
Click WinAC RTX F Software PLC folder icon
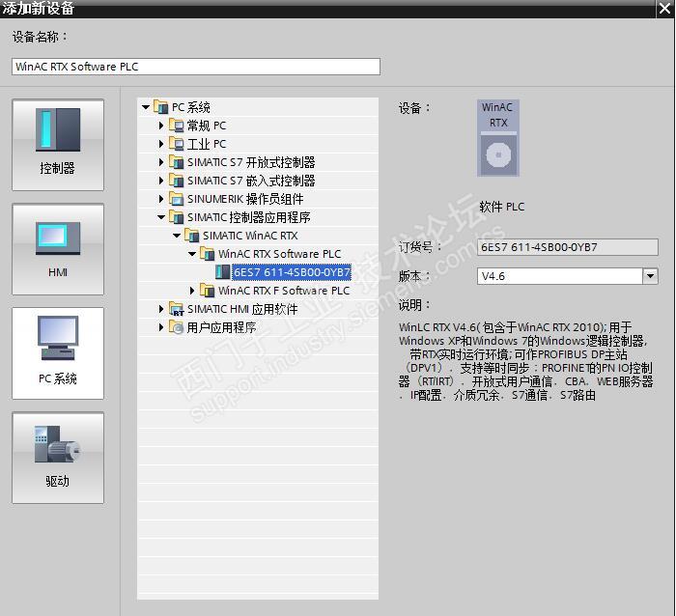tap(208, 290)
